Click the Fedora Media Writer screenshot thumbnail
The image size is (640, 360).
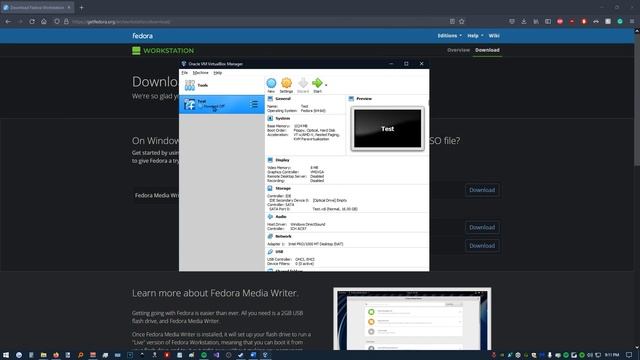[412, 319]
